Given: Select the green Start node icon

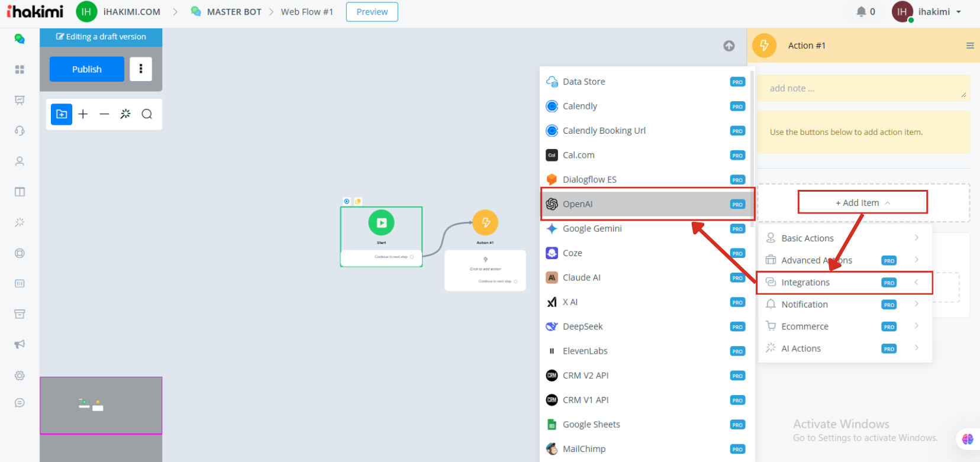Looking at the screenshot, I should coord(381,223).
